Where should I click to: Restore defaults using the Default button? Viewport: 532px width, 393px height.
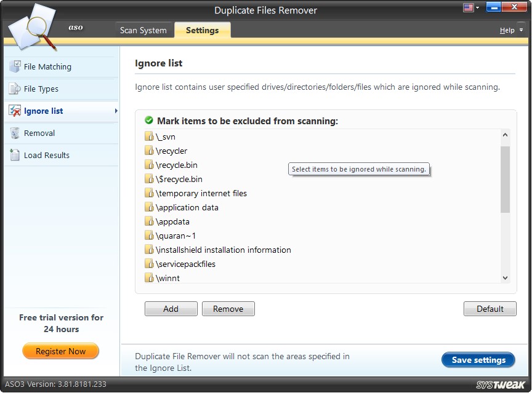490,309
